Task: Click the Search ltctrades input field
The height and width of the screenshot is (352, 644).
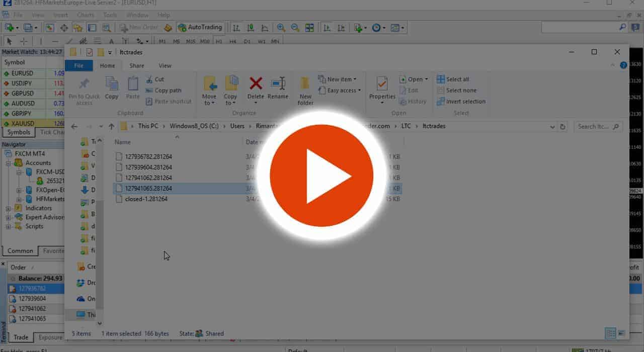Action: coord(598,127)
